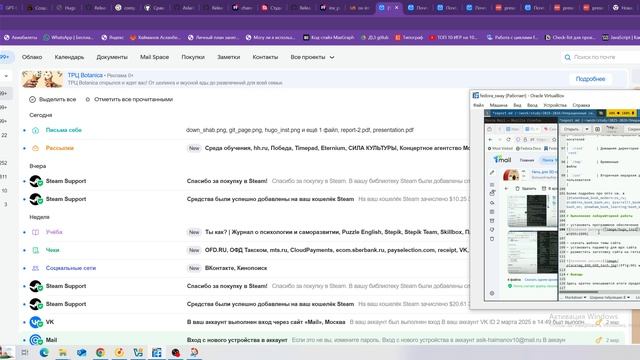Open the Ввод menu in VirtualBox window
This screenshot has height=360, width=640.
pos(532,105)
